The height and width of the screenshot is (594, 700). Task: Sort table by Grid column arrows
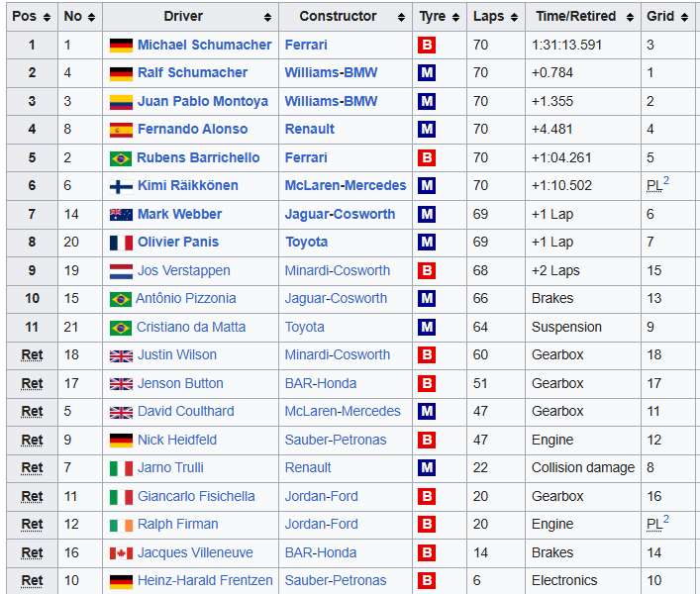click(684, 17)
